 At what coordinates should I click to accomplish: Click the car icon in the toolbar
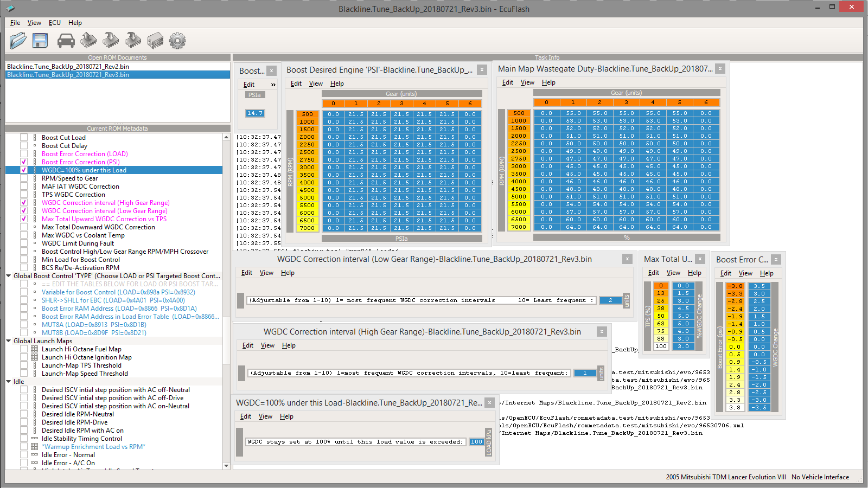(x=66, y=41)
